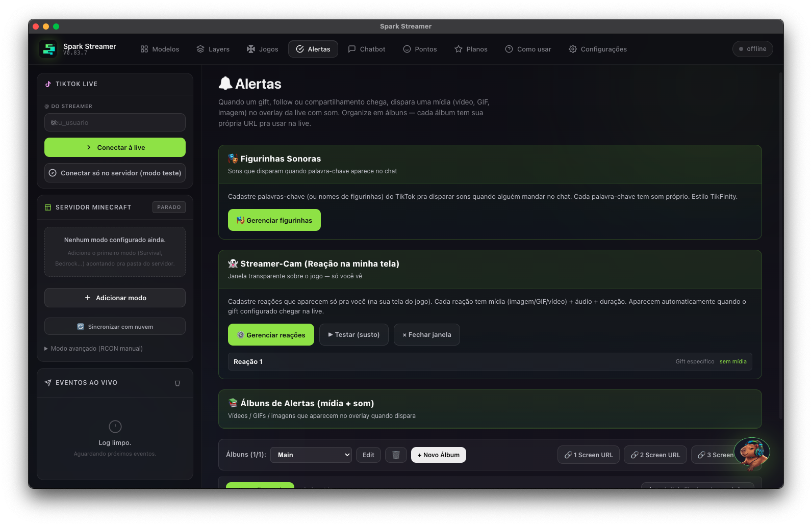Click Gerenciar figurinhas button
Screen dimensions: 812x526
(274, 220)
